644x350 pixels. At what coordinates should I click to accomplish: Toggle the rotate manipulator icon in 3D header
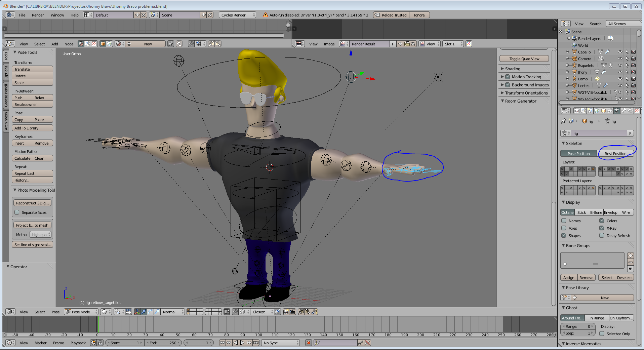click(150, 312)
